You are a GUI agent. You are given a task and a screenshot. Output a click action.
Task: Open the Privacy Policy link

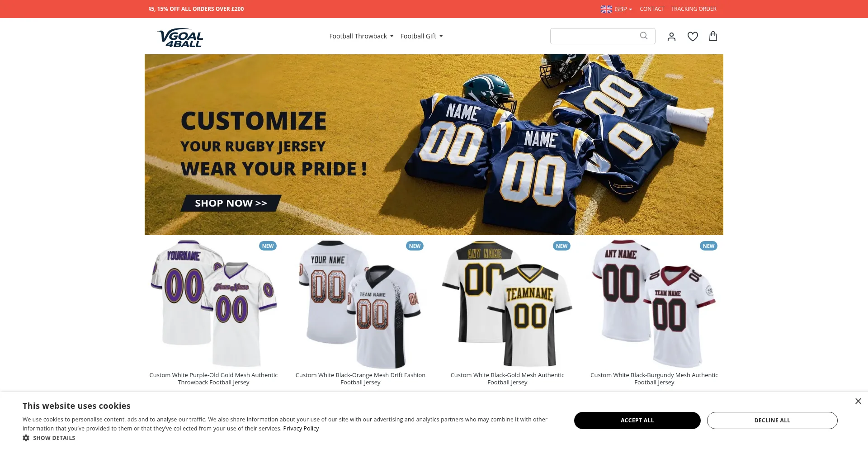[x=301, y=429]
